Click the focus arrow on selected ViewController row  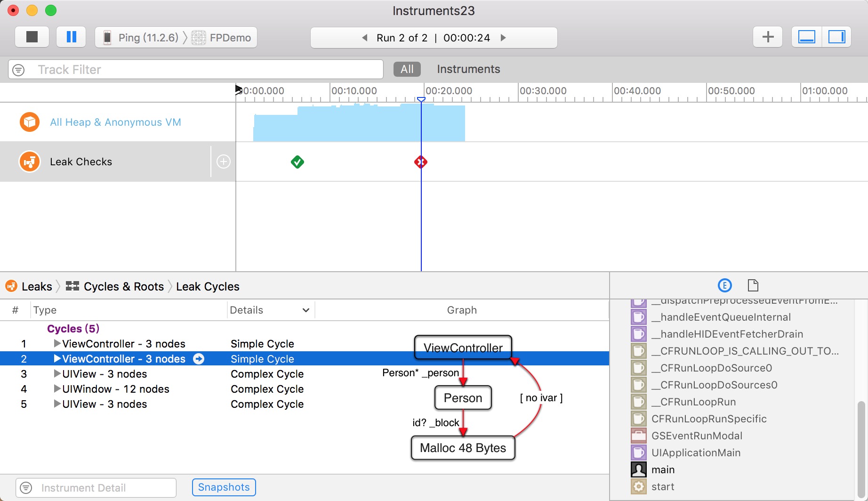199,359
